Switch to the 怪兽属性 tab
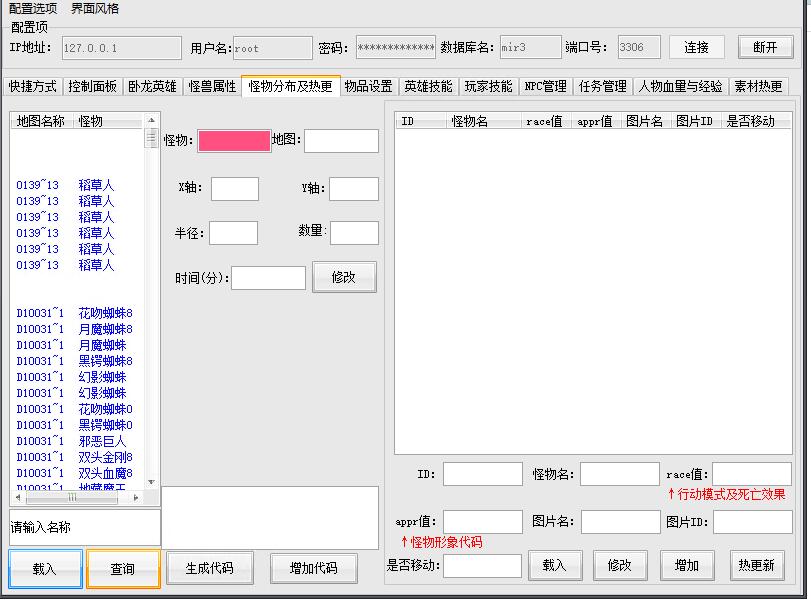Image resolution: width=811 pixels, height=600 pixels. 212,87
